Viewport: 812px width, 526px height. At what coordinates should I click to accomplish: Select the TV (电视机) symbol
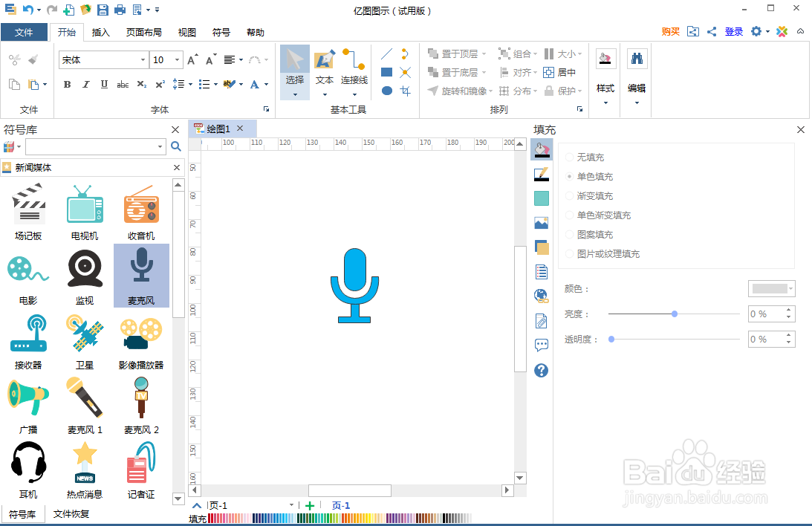(x=85, y=212)
